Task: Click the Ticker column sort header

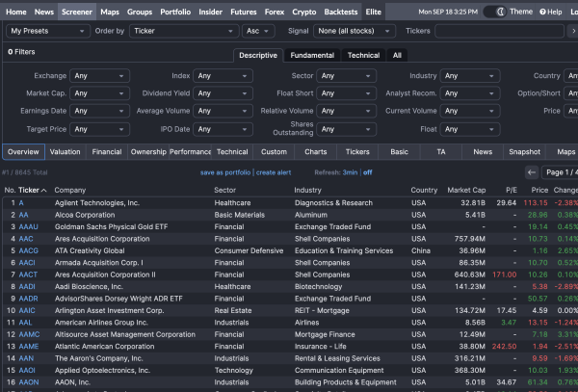Action: 30,190
